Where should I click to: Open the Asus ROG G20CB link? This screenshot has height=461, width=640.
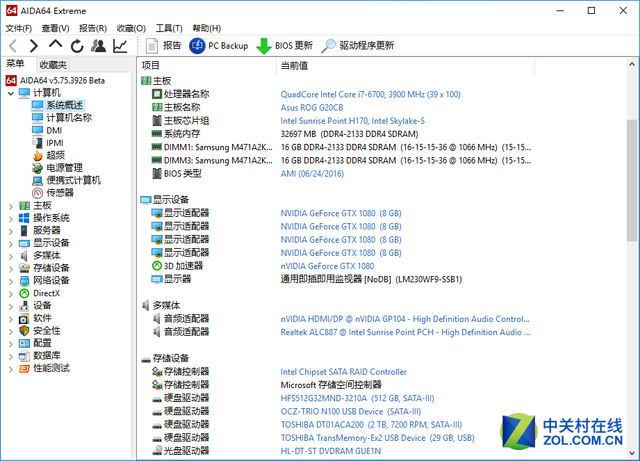(312, 107)
